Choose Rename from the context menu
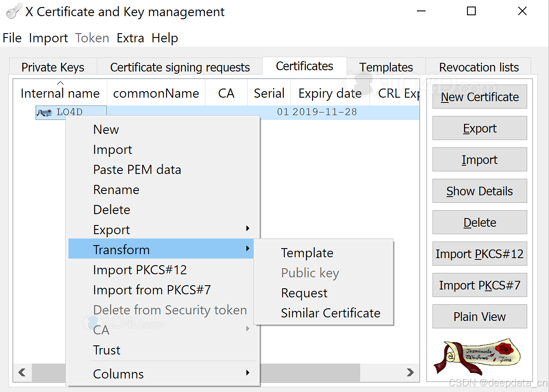549x392 pixels. 161,190
